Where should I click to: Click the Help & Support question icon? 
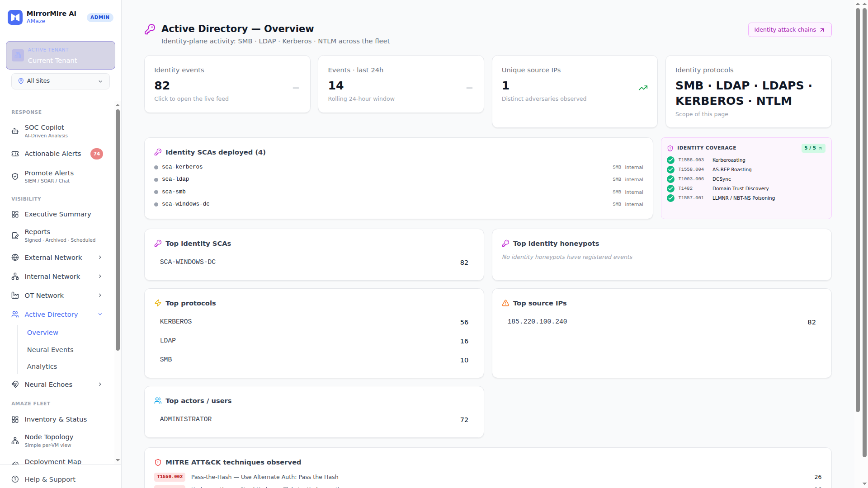point(15,479)
